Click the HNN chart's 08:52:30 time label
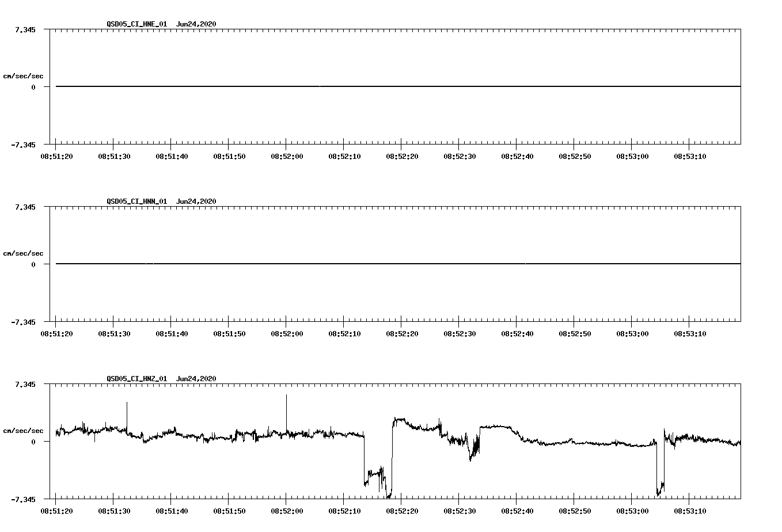782x532 pixels. 460,333
